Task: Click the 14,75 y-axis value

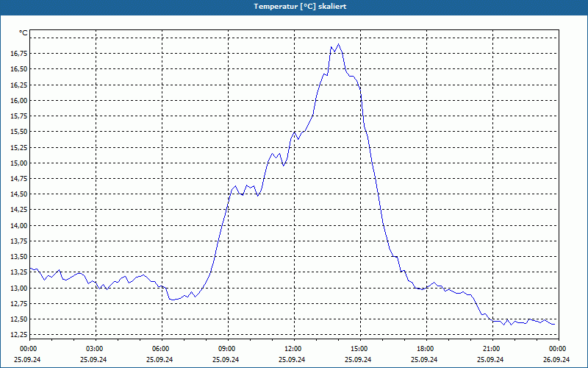Action: point(19,179)
